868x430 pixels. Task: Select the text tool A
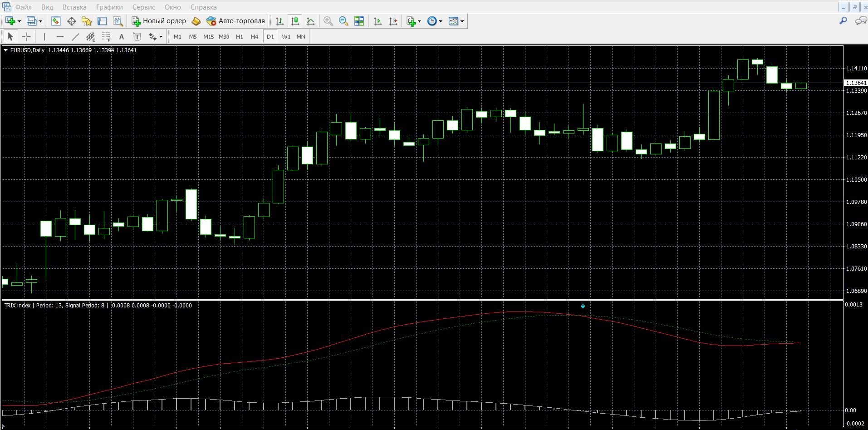click(x=121, y=36)
